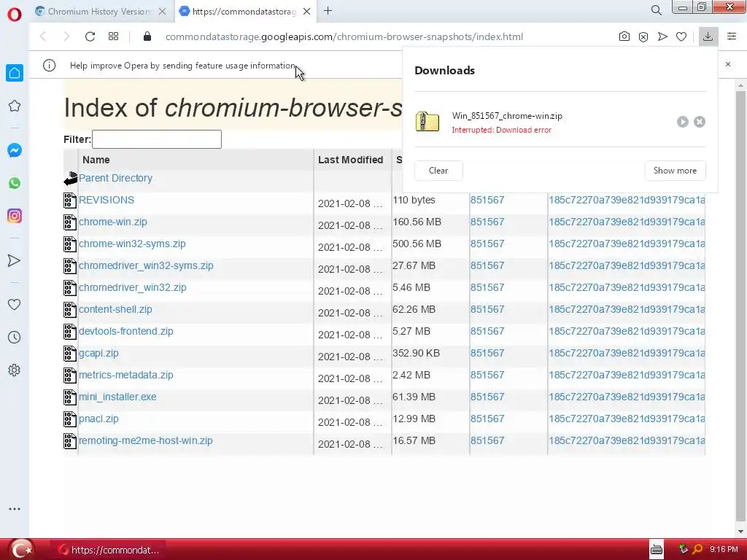Image resolution: width=747 pixels, height=560 pixels.
Task: Open the Parent Directory link
Action: [x=115, y=178]
